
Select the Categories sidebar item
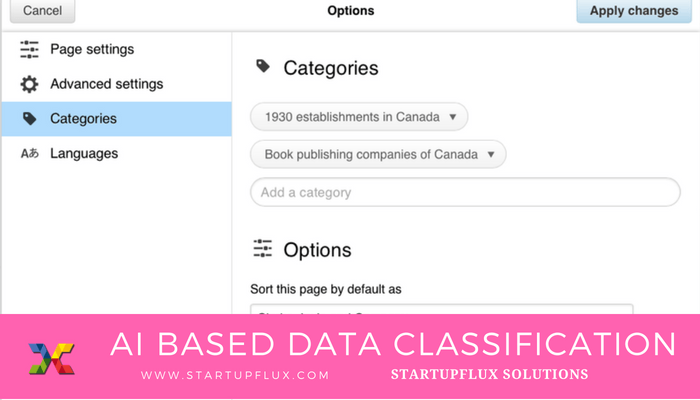click(117, 119)
